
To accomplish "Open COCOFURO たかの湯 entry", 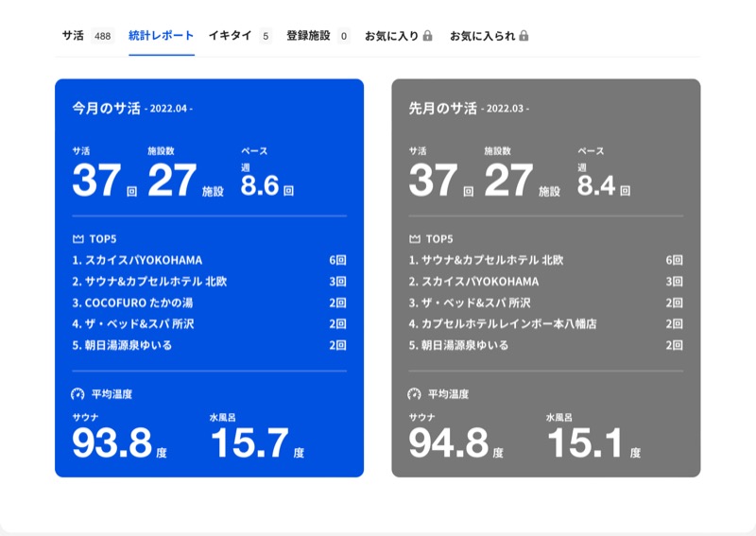I will pos(139,303).
